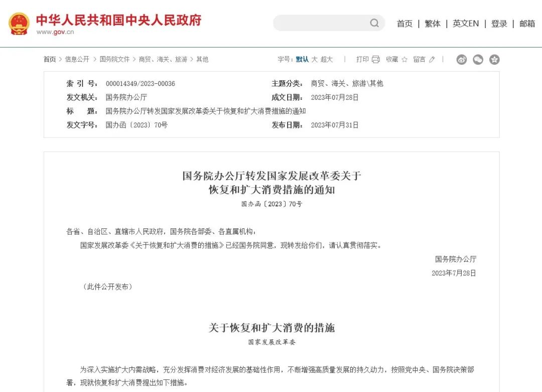Switch font size to 大
Viewport: 542px width, 392px height.
(x=315, y=59)
